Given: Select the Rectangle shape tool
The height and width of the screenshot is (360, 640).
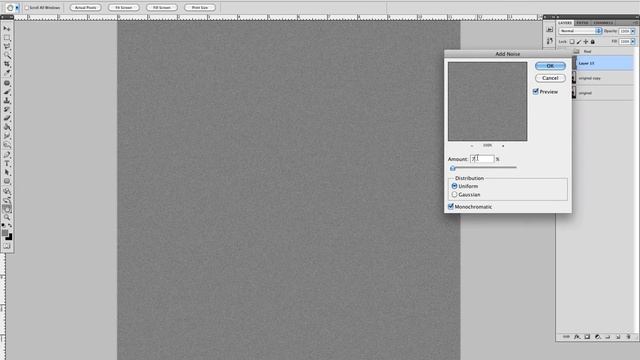Looking at the screenshot, I should pos(7,181).
